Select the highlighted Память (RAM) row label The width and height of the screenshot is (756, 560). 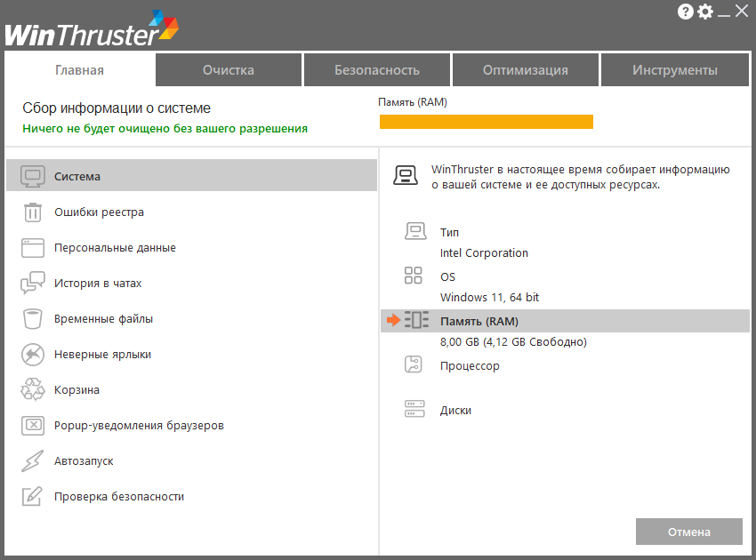pyautogui.click(x=479, y=322)
